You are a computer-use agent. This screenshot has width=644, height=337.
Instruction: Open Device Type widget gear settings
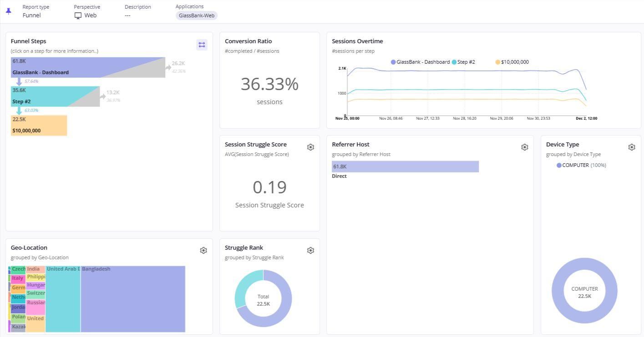tap(631, 147)
